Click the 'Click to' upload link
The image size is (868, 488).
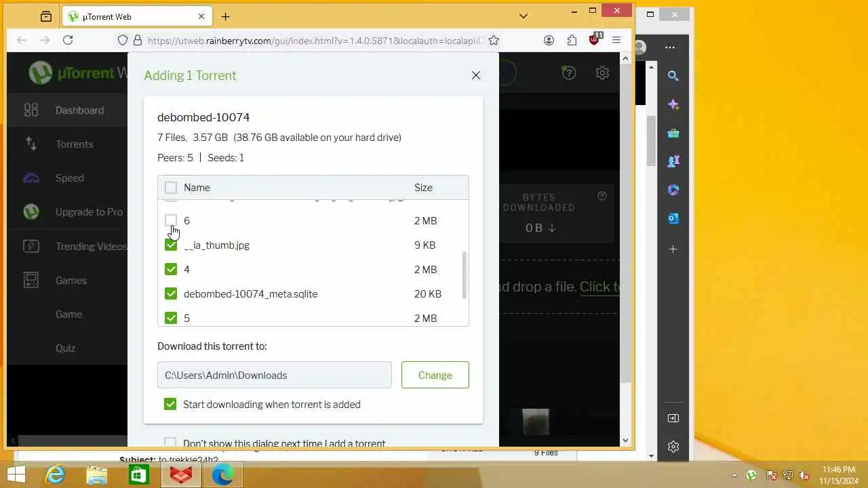click(x=599, y=287)
